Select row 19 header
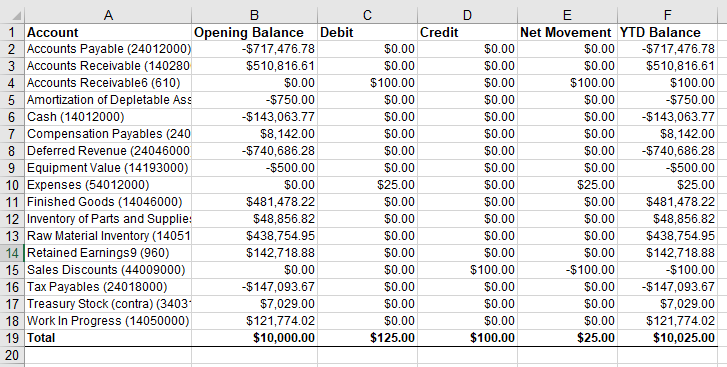Image resolution: width=727 pixels, height=367 pixels. point(12,338)
